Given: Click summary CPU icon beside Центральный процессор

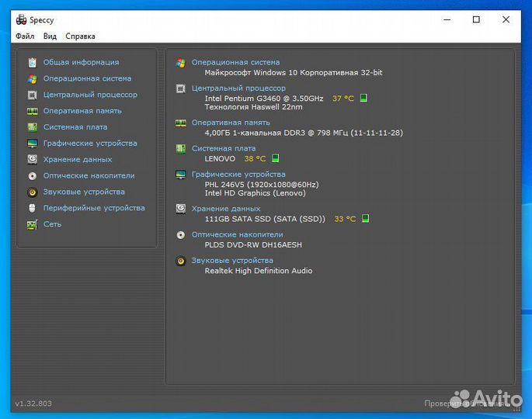Looking at the screenshot, I should point(181,88).
